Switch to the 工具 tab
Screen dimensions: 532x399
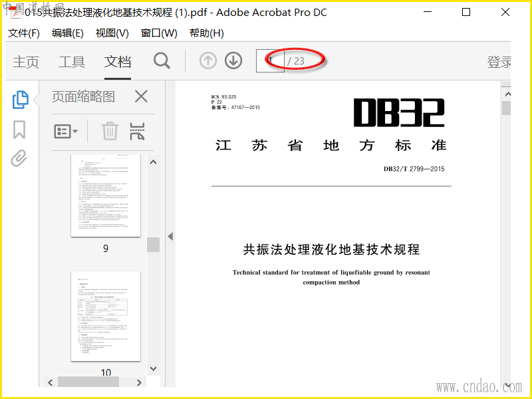tap(72, 62)
